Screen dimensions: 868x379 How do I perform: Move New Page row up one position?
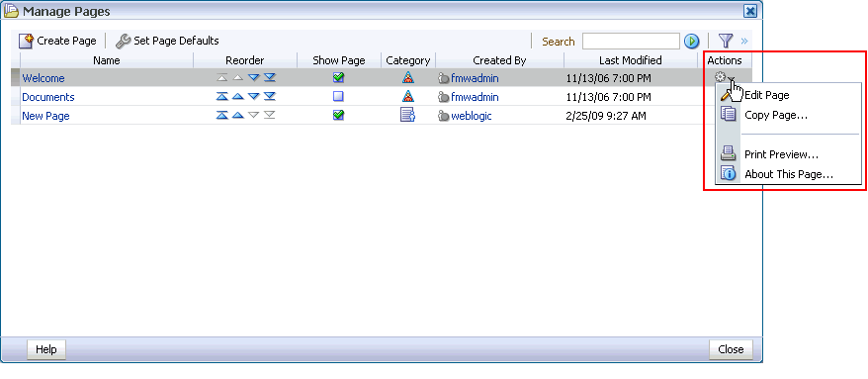tap(238, 115)
